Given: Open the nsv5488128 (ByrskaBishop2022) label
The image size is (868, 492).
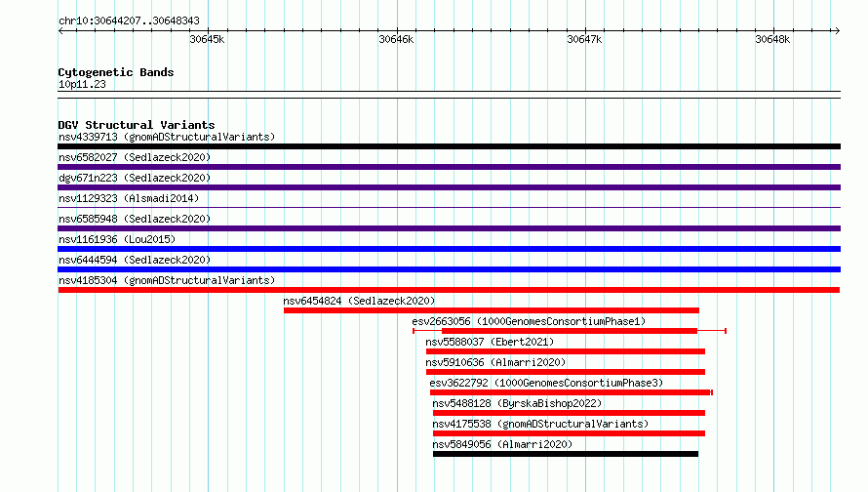Looking at the screenshot, I should point(517,403).
